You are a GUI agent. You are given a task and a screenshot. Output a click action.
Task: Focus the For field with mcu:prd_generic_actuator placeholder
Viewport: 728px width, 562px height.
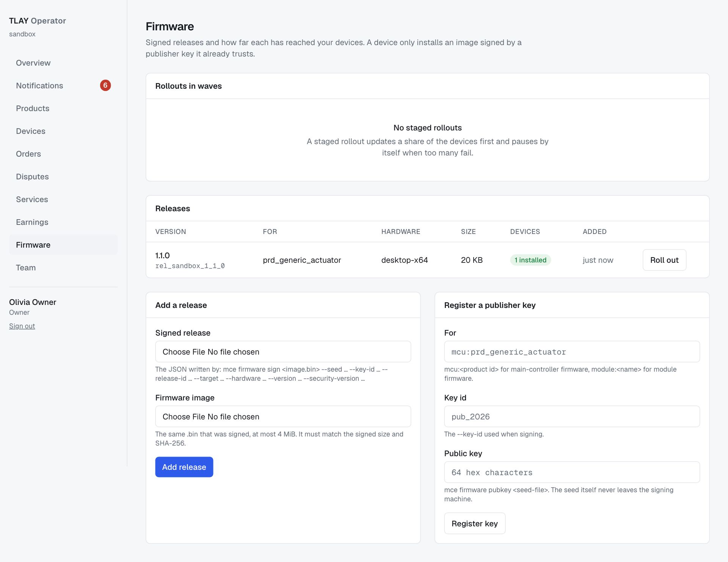572,352
